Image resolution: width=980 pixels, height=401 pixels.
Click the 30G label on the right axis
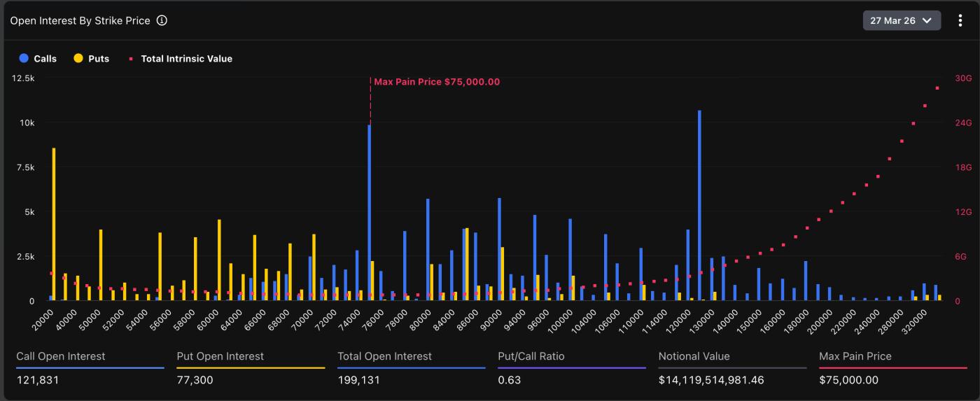click(963, 78)
